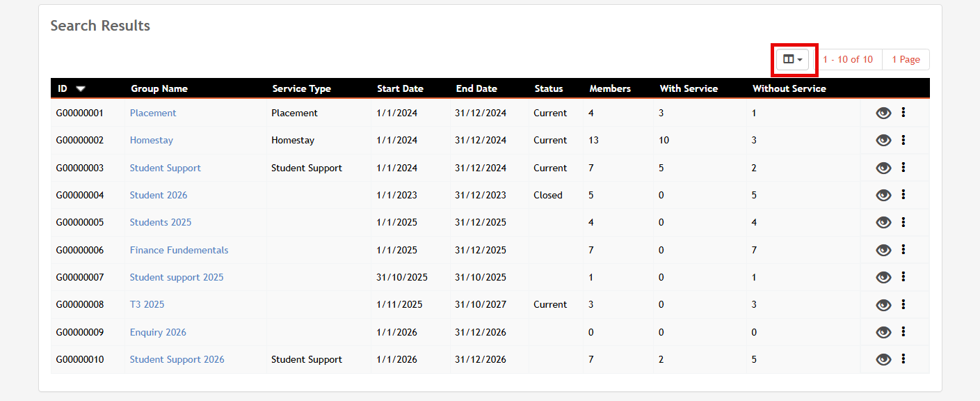Open the more-options menu for G00000007
Screen dimensions: 980x401
(x=903, y=276)
